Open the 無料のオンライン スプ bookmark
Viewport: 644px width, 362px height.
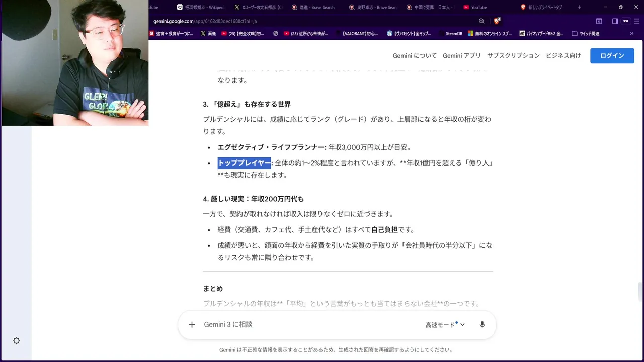(x=490, y=34)
